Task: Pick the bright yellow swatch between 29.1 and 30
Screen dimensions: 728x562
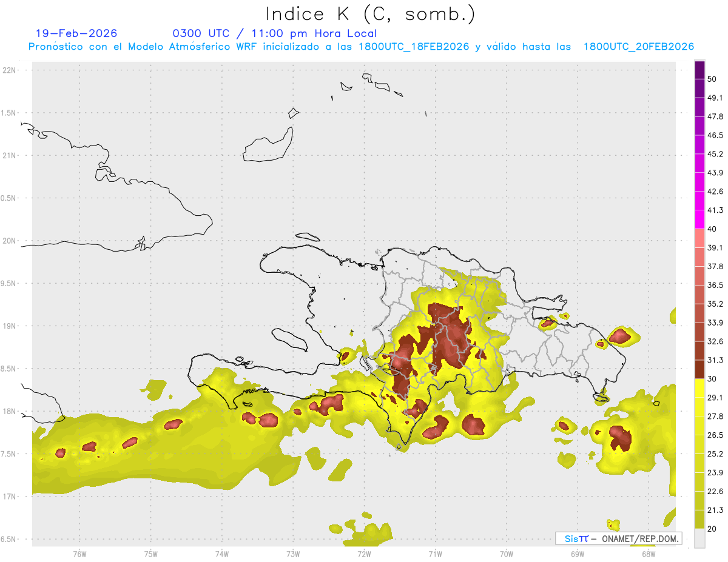Action: pyautogui.click(x=699, y=389)
